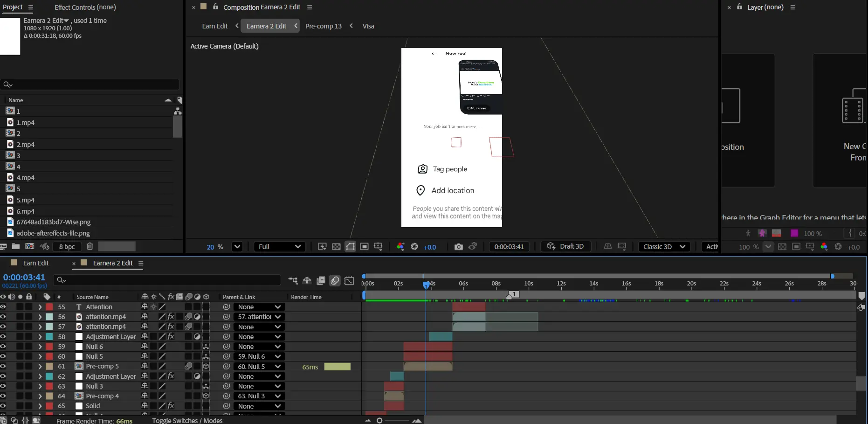The image size is (868, 424).
Task: Enable Frame Blending for the timeline
Action: pyautogui.click(x=321, y=281)
